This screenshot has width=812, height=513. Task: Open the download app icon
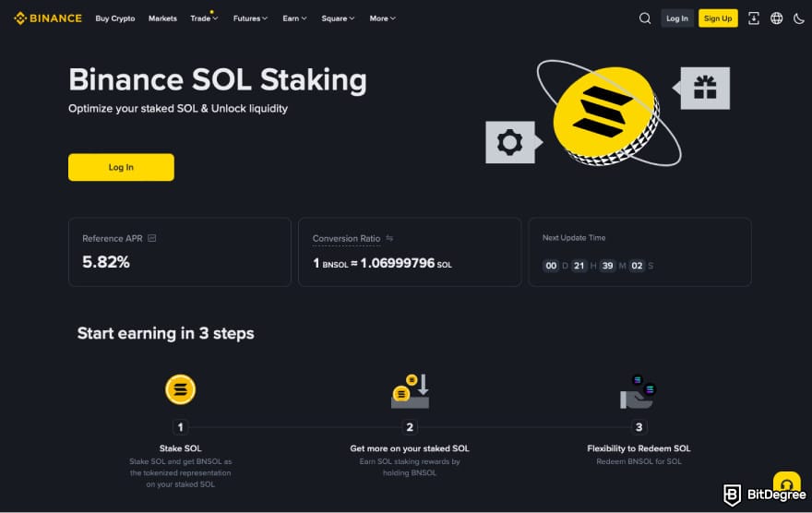754,18
